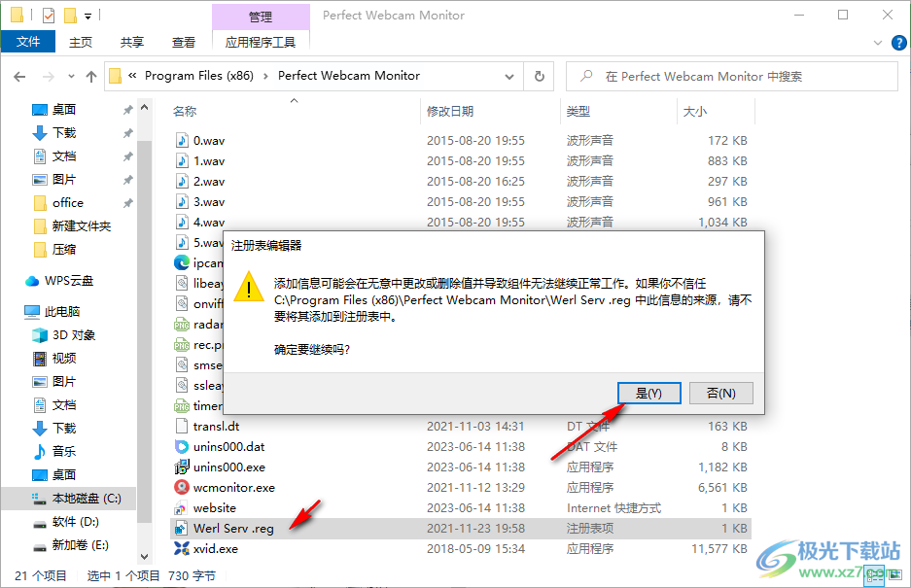Screen dimensions: 911x588
Task: Open the office folder in sidebar
Action: [67, 203]
